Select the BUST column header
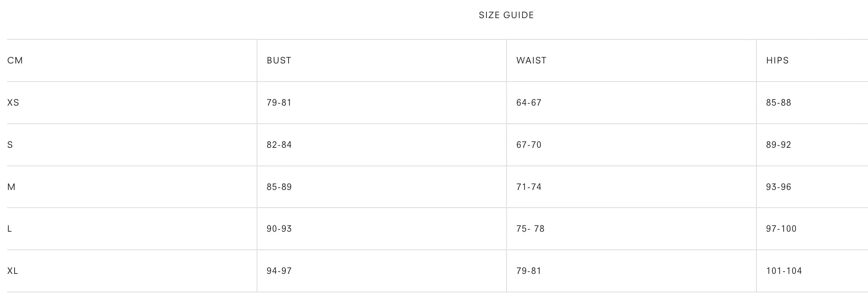This screenshot has height=305, width=868. point(279,61)
